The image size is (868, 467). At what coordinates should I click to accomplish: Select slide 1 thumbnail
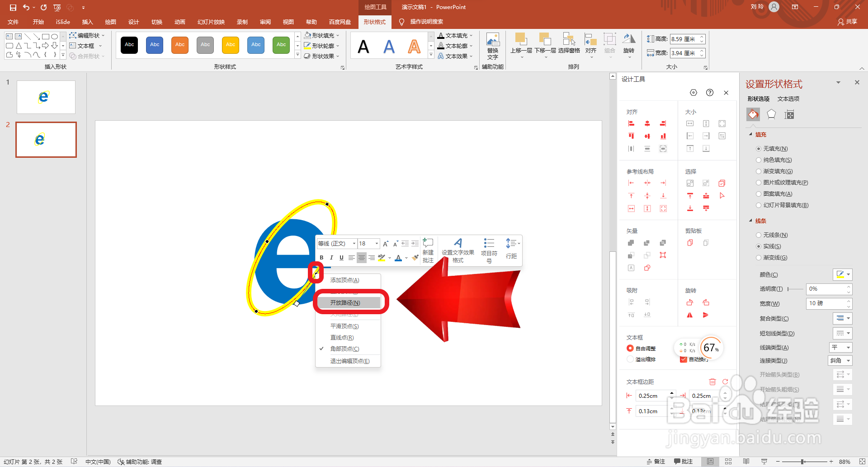point(46,97)
